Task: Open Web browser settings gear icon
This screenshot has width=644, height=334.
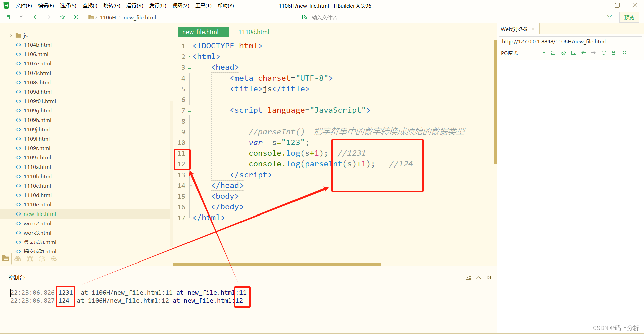Action: pos(563,53)
